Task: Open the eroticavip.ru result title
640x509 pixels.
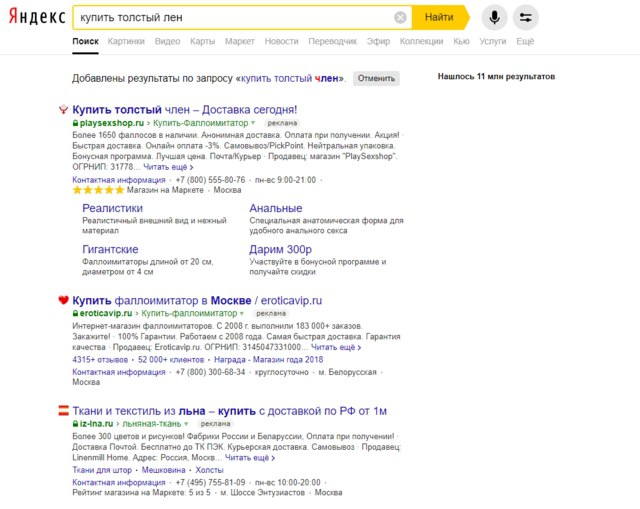Action: pyautogui.click(x=197, y=300)
